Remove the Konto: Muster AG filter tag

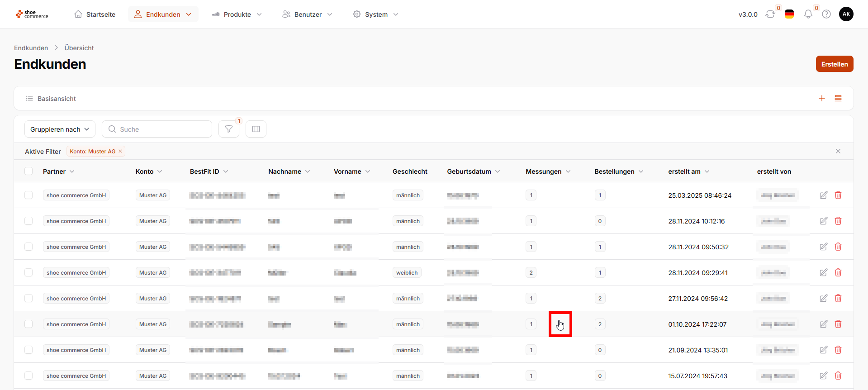click(120, 151)
